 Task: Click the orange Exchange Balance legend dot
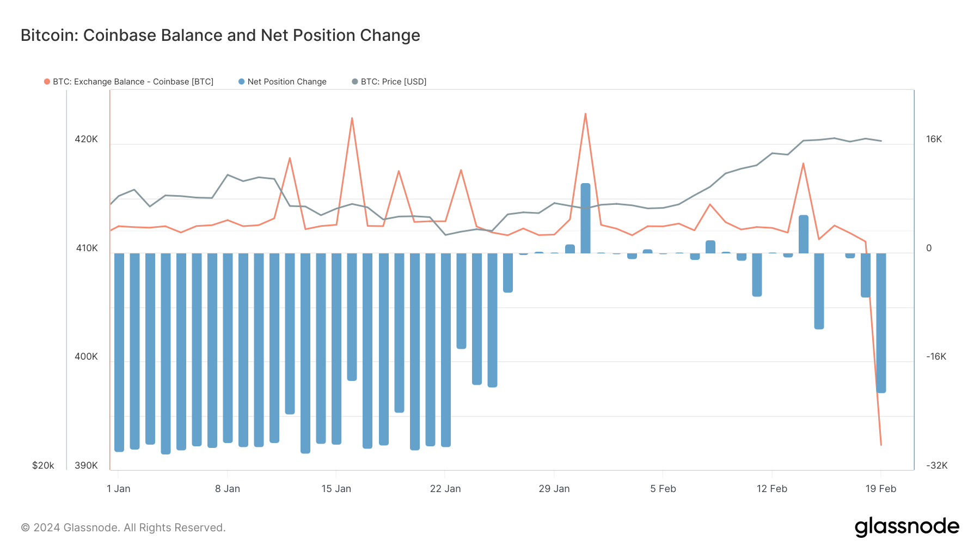point(47,82)
